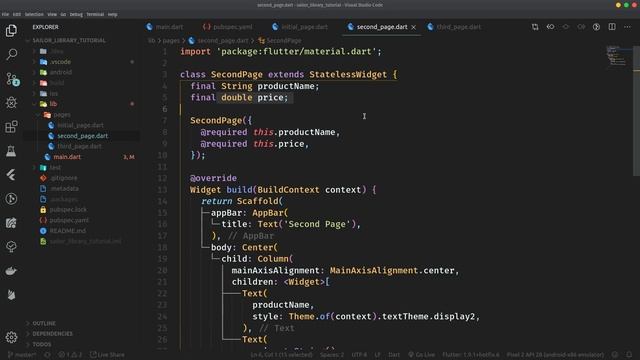640x360 pixels.
Task: Open the Flutter icon in activity bar
Action: (x=11, y=175)
